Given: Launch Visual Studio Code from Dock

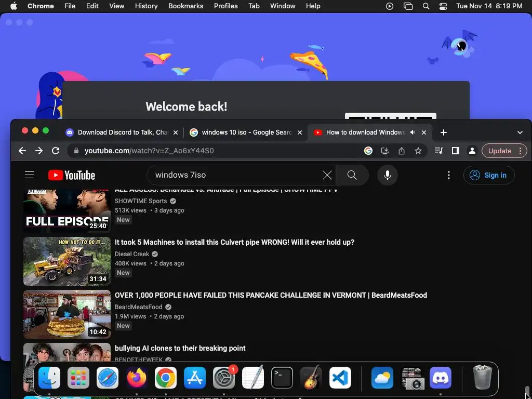Looking at the screenshot, I should (340, 378).
